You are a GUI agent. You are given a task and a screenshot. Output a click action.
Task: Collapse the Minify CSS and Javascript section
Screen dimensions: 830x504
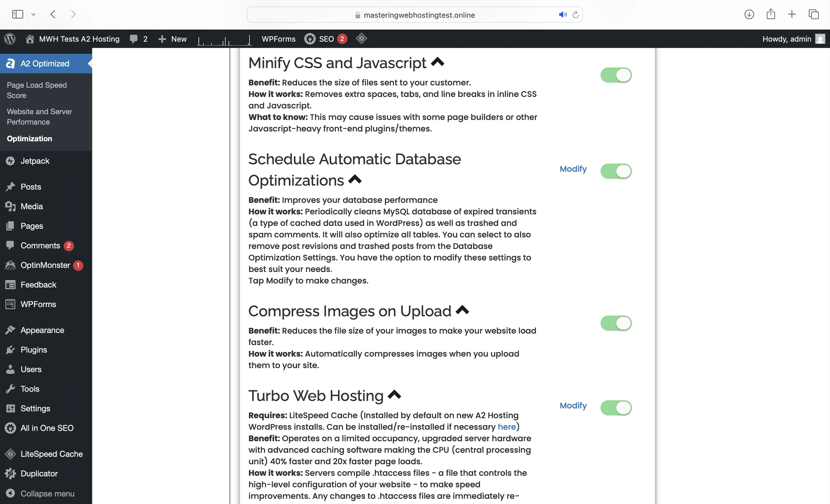click(x=437, y=62)
